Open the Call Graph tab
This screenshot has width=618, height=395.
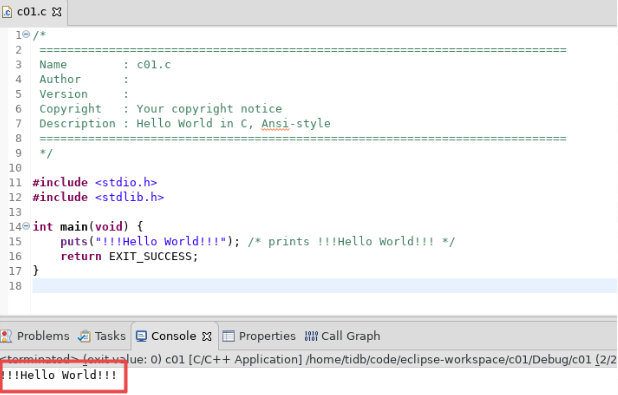tap(343, 336)
